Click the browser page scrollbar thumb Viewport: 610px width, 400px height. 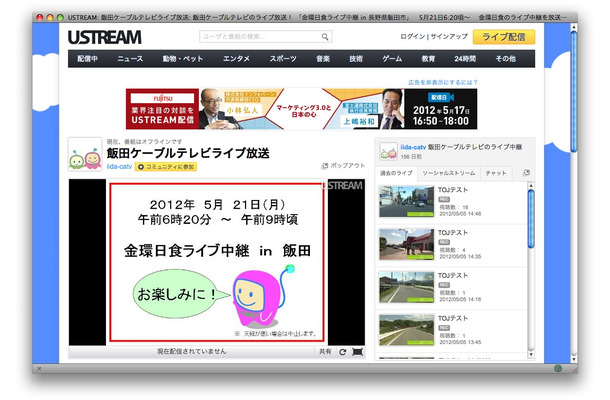coord(573,92)
